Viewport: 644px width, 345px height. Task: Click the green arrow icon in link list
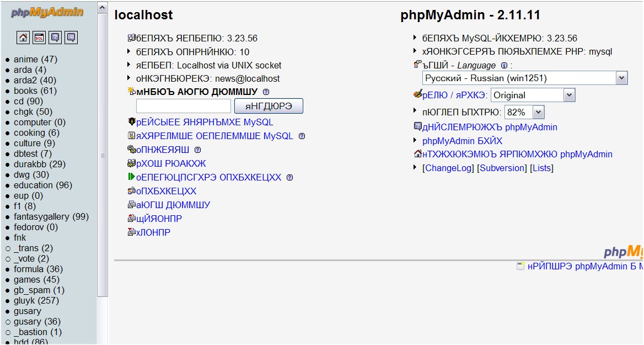pos(131,177)
